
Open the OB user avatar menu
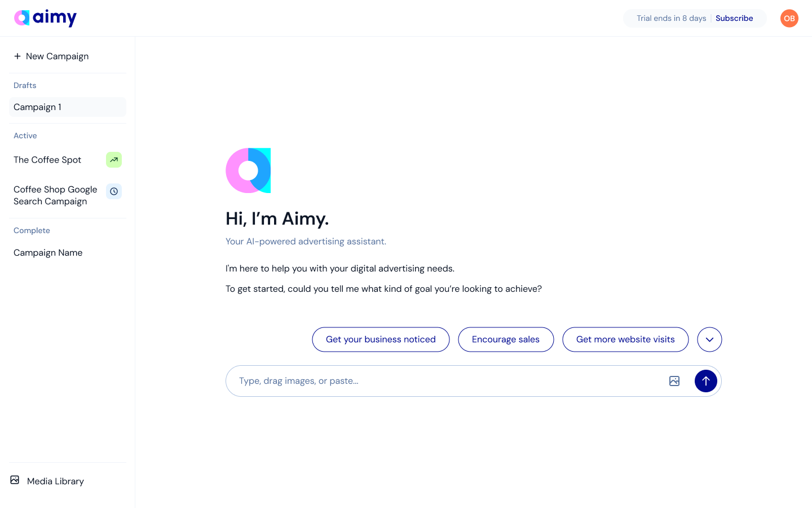click(789, 18)
